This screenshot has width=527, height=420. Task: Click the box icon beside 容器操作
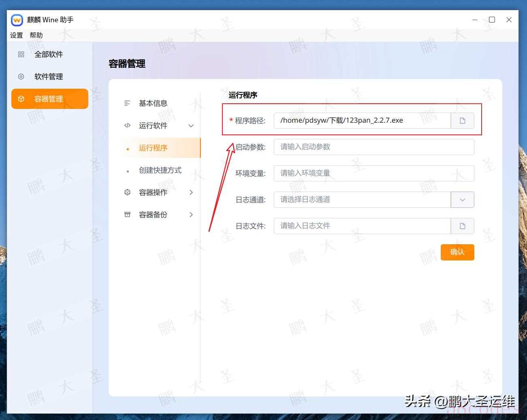[x=127, y=192]
